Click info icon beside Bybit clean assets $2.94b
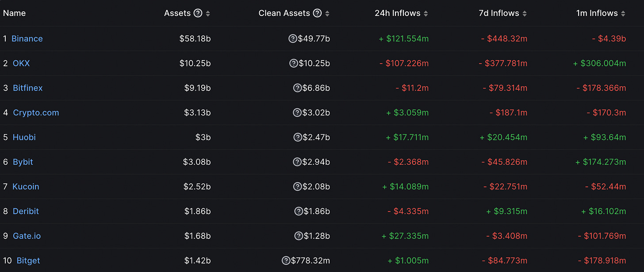 point(297,162)
